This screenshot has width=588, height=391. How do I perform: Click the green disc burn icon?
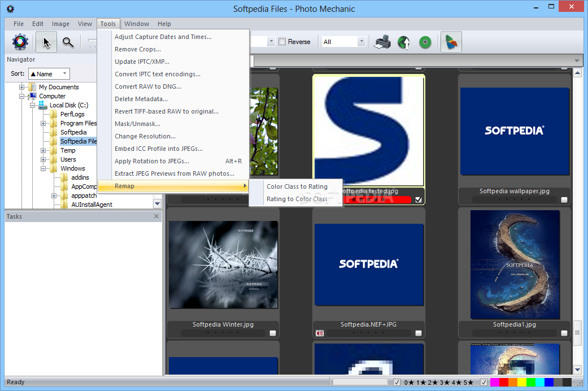click(425, 42)
